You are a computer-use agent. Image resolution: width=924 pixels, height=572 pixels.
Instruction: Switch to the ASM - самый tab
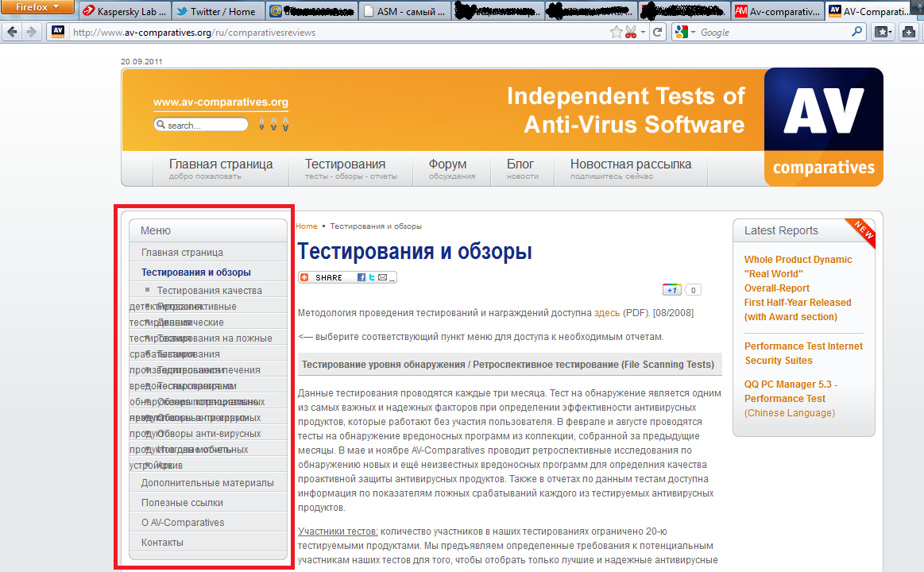(x=404, y=11)
